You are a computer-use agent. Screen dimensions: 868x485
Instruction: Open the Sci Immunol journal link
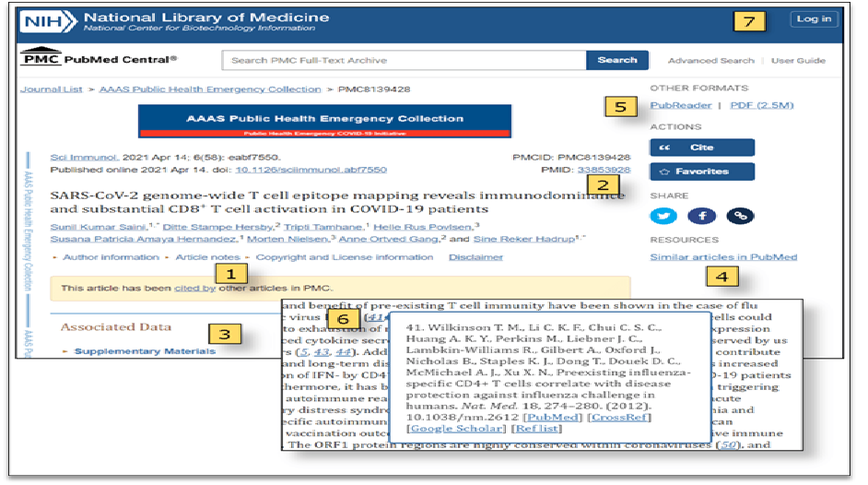(x=84, y=158)
